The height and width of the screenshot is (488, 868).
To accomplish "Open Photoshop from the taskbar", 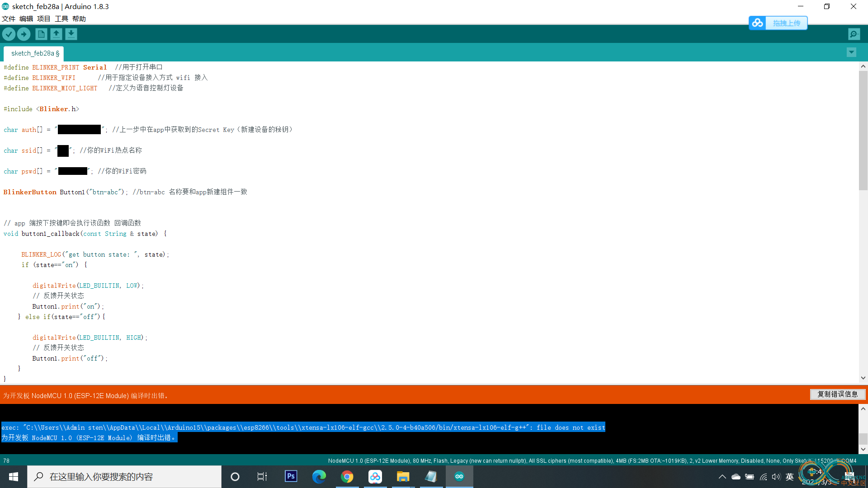I will (x=291, y=477).
